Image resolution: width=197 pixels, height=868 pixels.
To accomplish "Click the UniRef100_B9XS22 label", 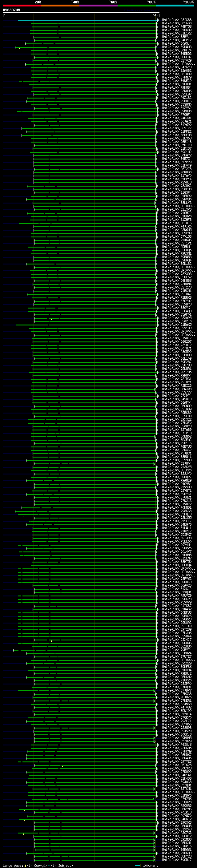I will [x=177, y=419].
